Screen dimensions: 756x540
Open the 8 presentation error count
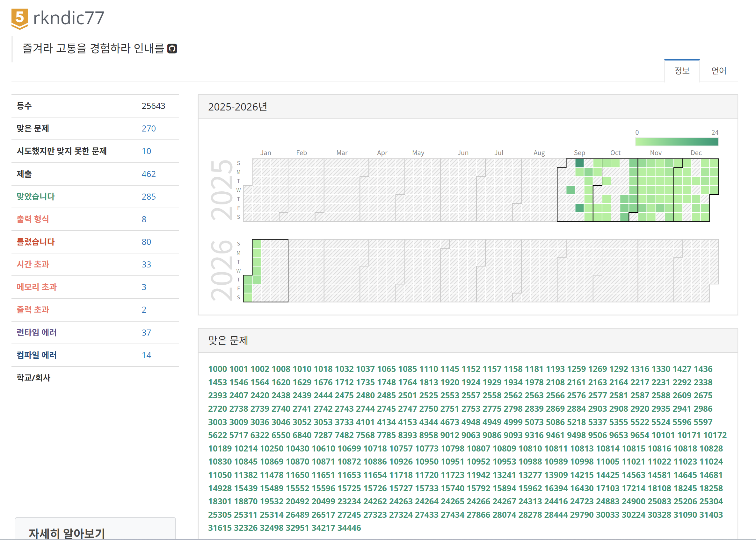[x=144, y=219]
